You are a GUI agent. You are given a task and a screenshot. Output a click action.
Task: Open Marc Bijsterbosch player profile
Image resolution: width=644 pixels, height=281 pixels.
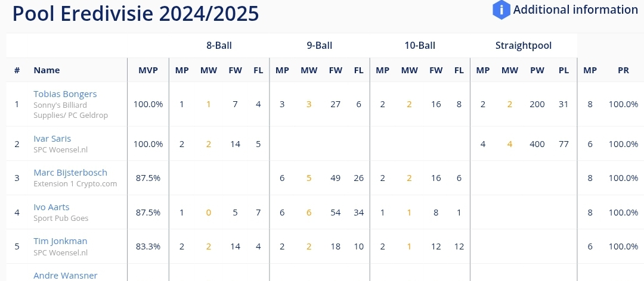click(70, 173)
